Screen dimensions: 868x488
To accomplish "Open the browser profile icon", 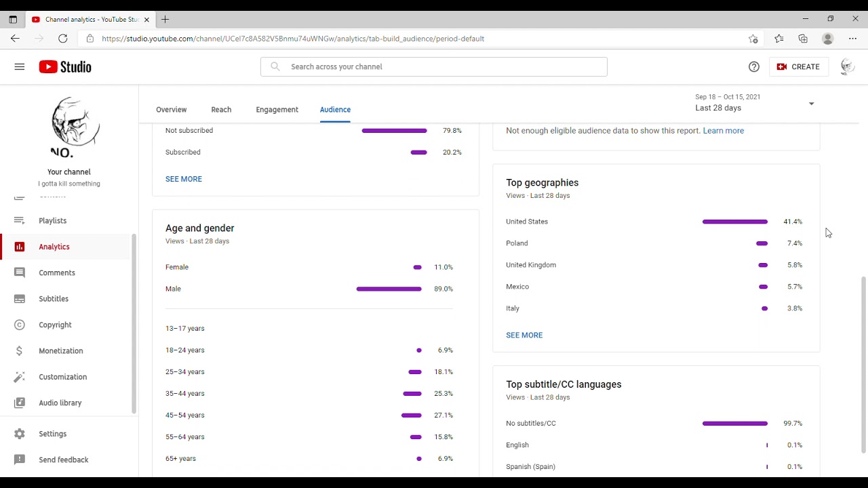I will [x=828, y=39].
